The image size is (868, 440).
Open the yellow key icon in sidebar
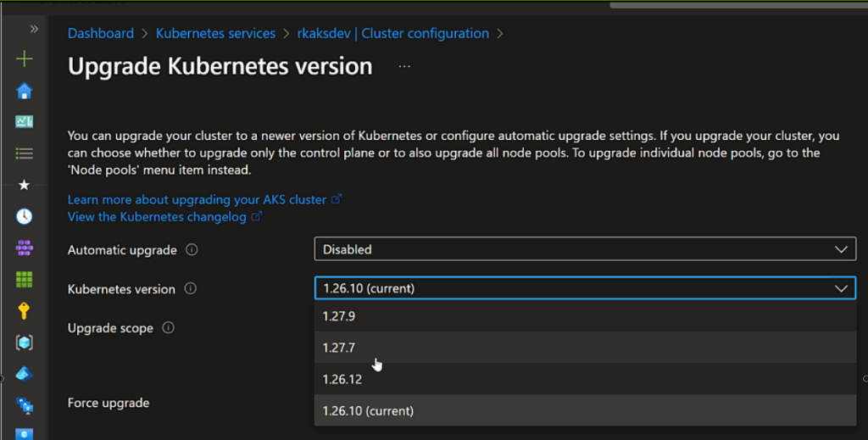pyautogui.click(x=25, y=310)
